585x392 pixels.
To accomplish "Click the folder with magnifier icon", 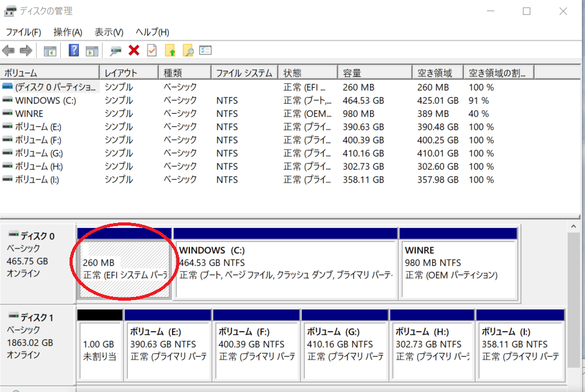I will [x=189, y=50].
